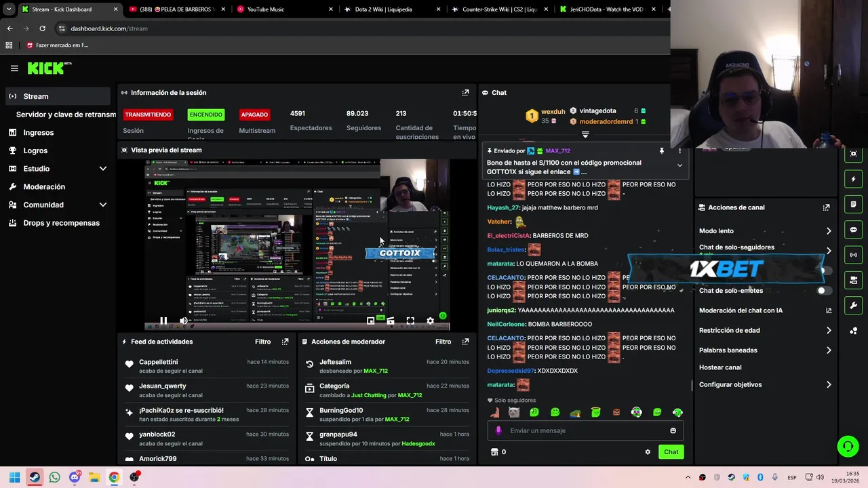Switch to YouTube Music browser tab
The image size is (868, 488).
285,9
